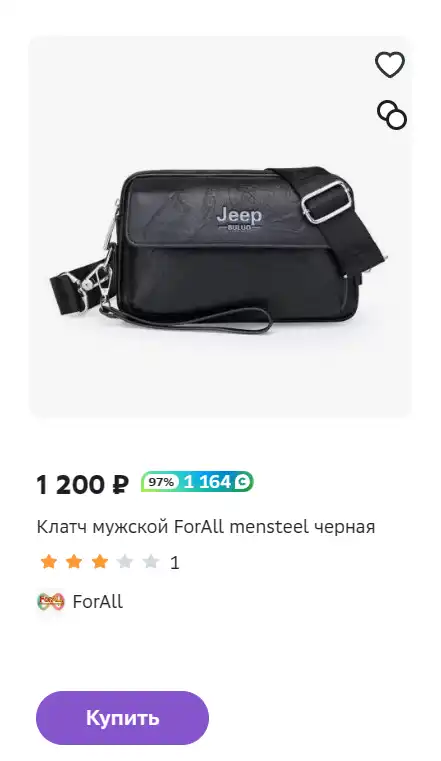Add the clutch to favorites with heart icon
Screen dimensions: 441x761
pos(390,64)
